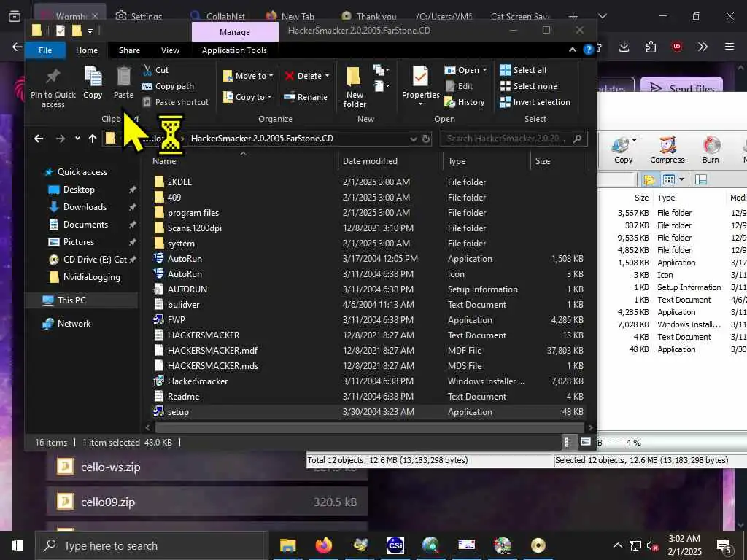Collapse the ribbon with the chevron
Viewport: 747px width, 560px height.
coord(572,50)
